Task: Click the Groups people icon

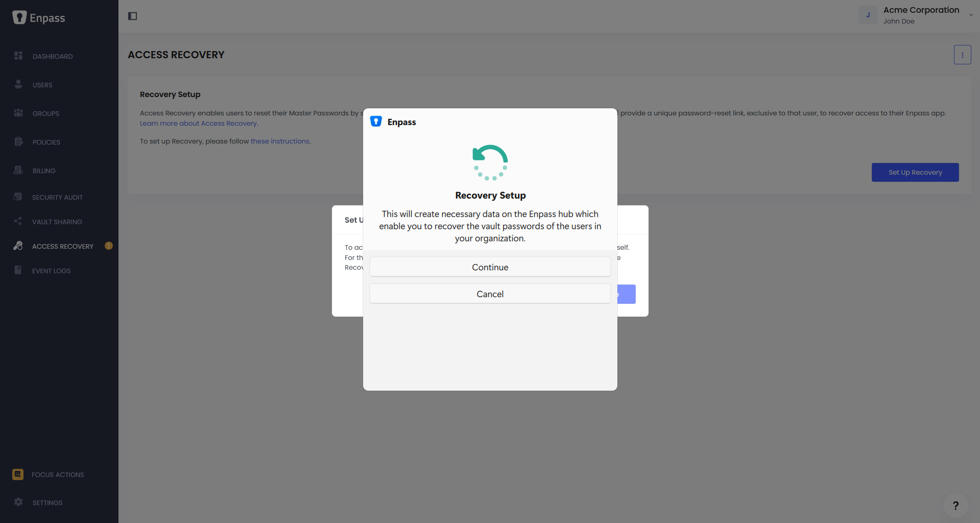Action: (x=18, y=113)
